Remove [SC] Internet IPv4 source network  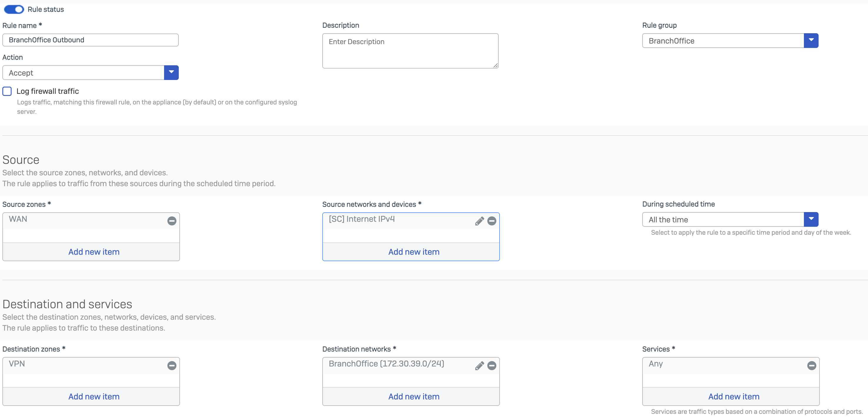coord(492,221)
